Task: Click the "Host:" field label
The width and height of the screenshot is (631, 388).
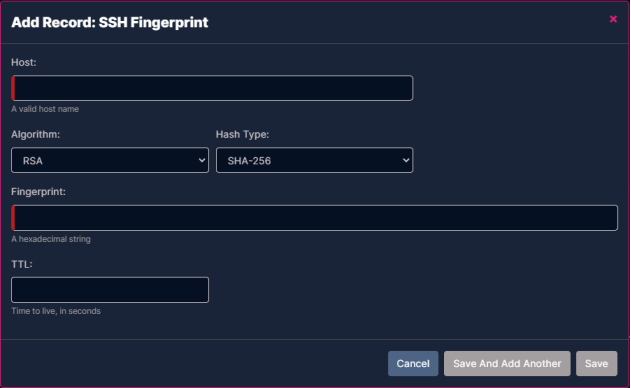Action: point(24,62)
